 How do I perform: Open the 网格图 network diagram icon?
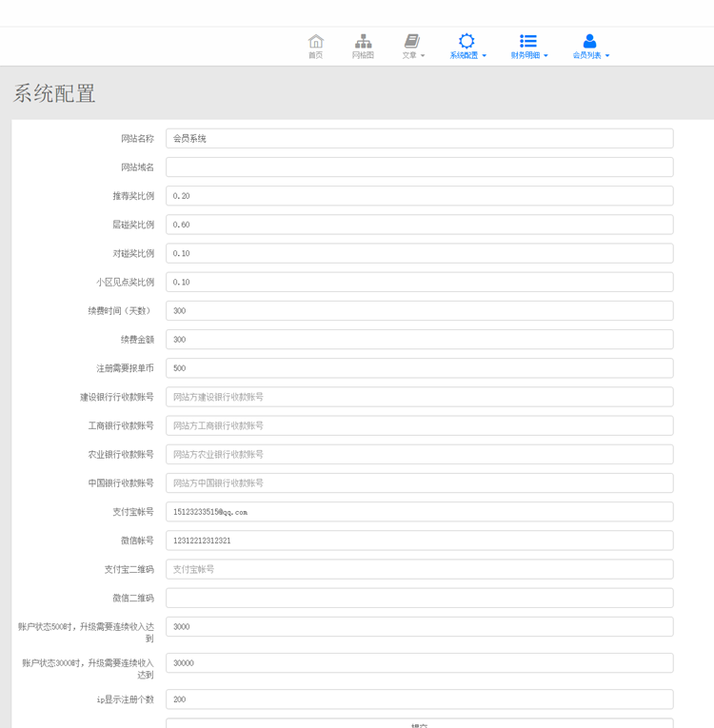(363, 41)
